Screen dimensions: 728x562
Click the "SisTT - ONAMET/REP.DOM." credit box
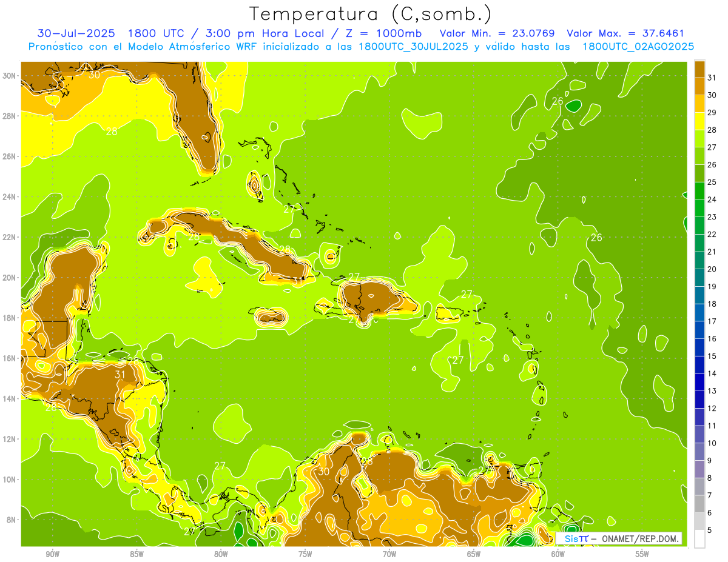point(619,538)
